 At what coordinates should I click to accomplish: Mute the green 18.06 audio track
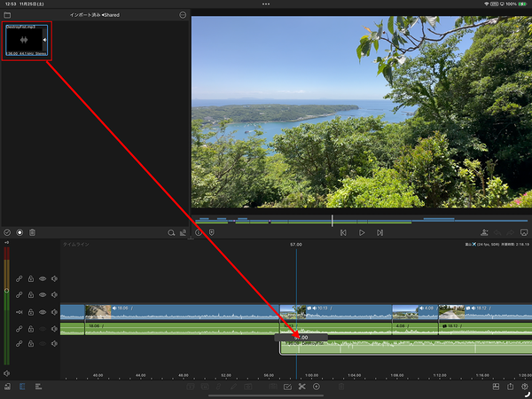54,329
